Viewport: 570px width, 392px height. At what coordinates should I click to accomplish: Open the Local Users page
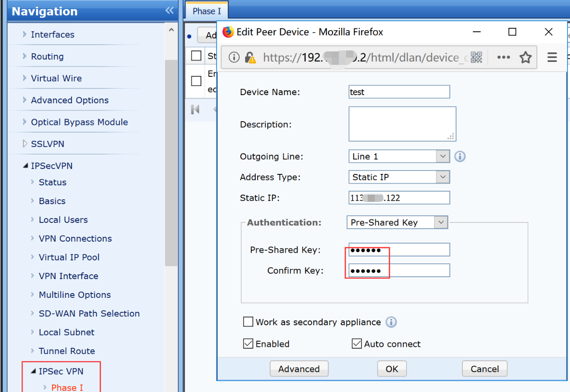(x=63, y=220)
